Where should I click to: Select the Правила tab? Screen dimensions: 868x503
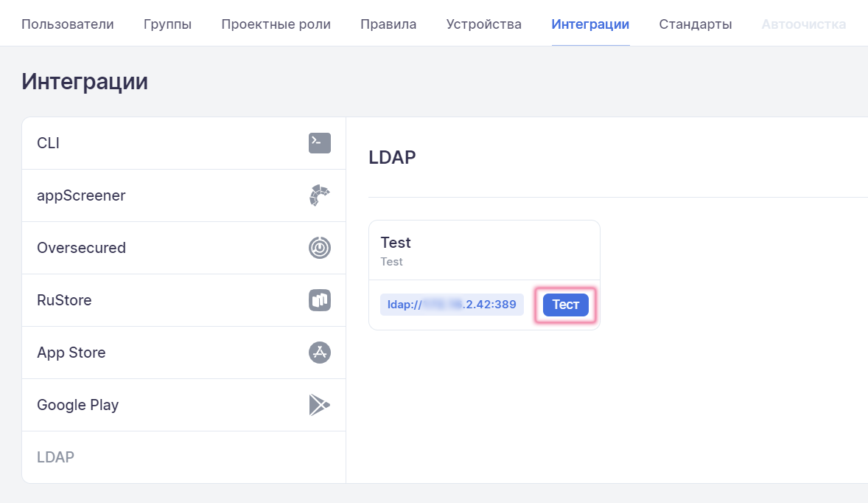click(x=388, y=24)
